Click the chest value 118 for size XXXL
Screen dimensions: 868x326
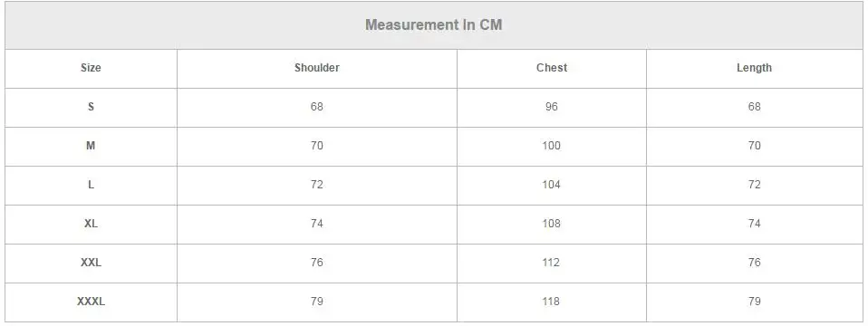click(552, 302)
